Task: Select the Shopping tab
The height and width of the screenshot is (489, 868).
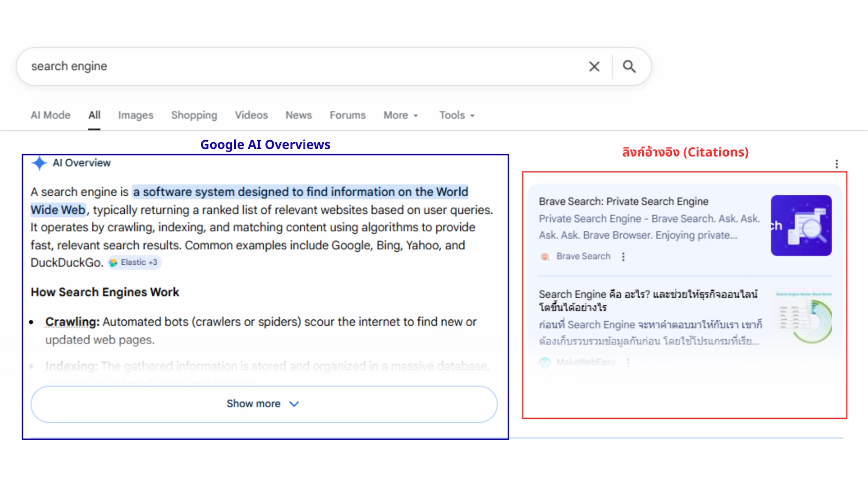Action: 194,115
